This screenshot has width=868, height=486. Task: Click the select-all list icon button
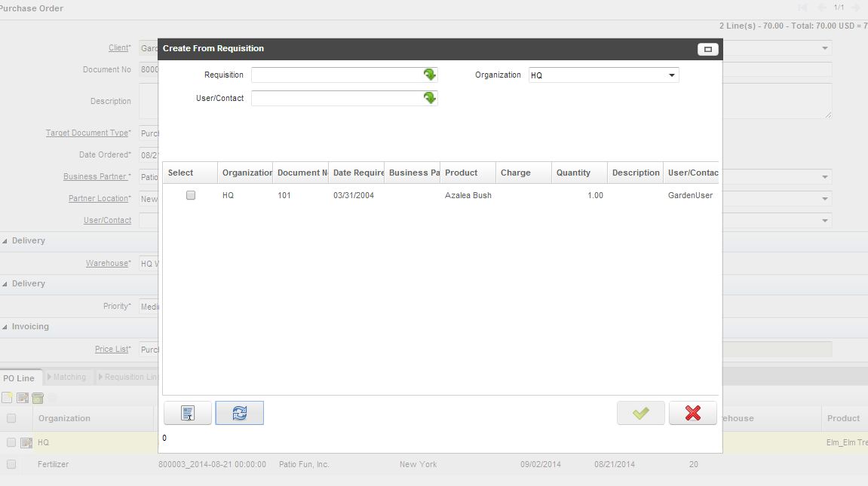tap(188, 413)
